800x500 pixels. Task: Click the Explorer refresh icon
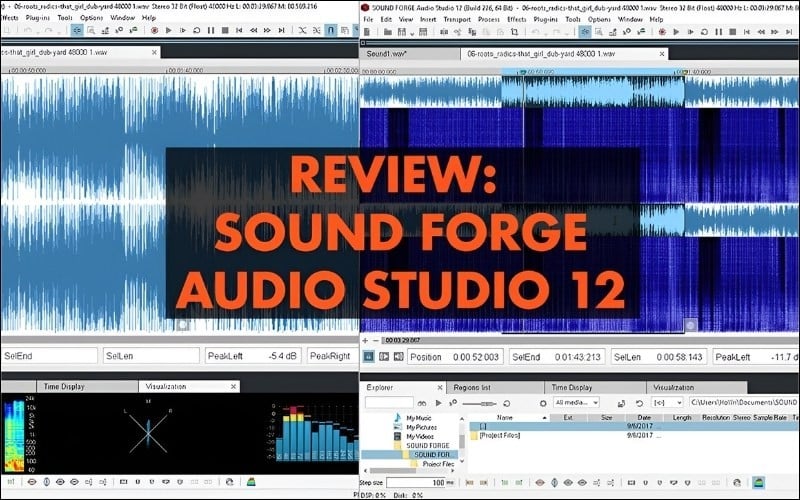(x=639, y=403)
